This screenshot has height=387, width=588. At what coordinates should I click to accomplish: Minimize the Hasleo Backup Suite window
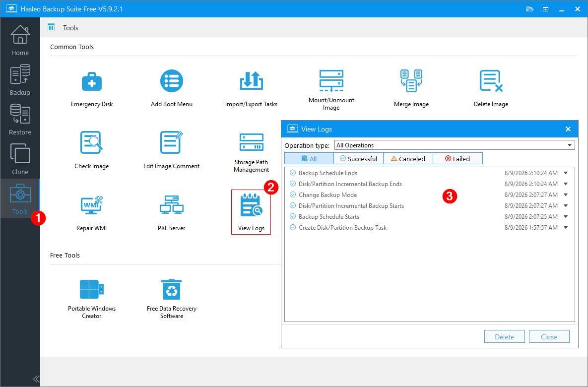561,9
